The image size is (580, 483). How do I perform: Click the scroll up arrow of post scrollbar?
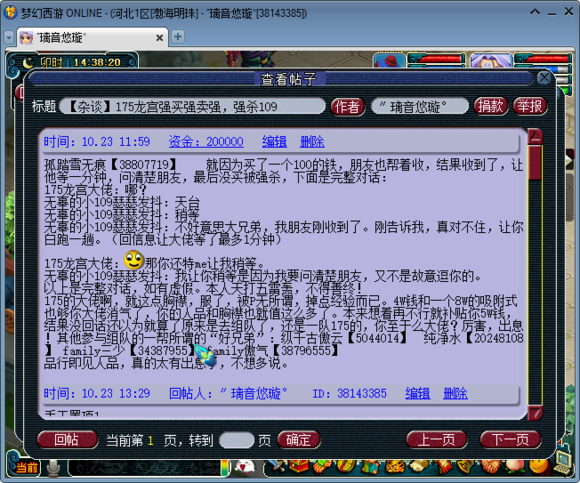click(x=535, y=137)
